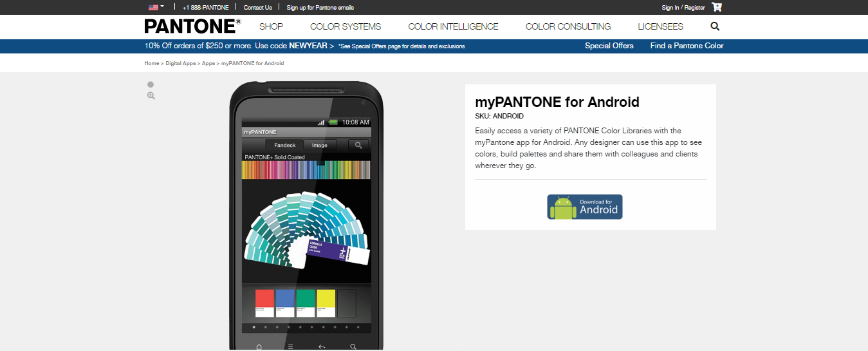Open the COLOR INTELLIGENCE menu
868x351 pixels.
pyautogui.click(x=453, y=26)
